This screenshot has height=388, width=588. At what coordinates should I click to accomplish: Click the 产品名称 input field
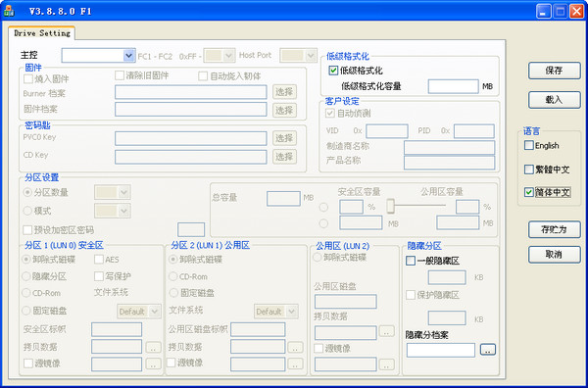pos(449,163)
